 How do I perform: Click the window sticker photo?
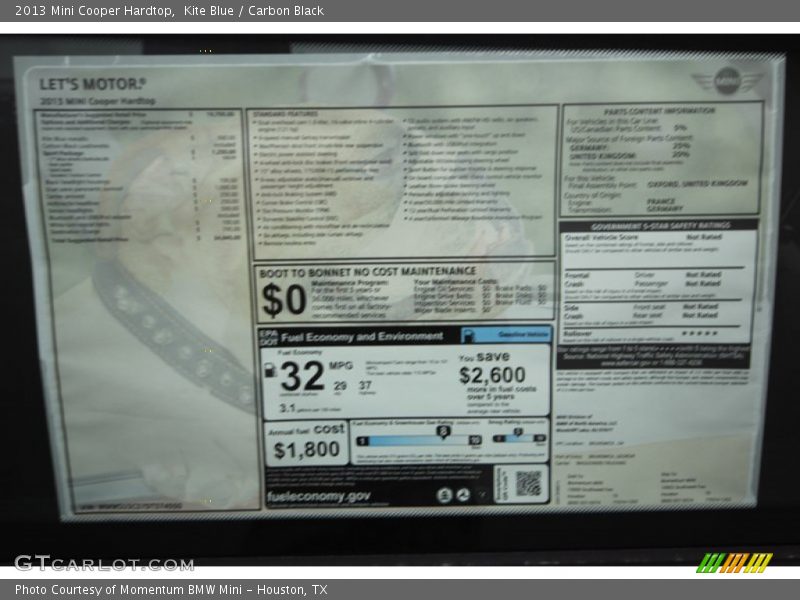click(x=399, y=299)
